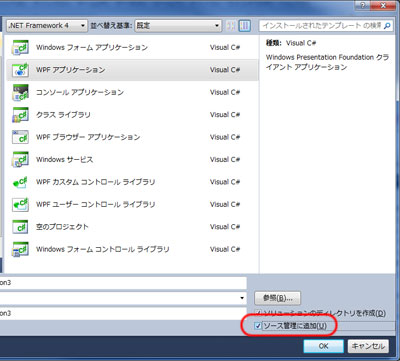Image resolution: width=400 pixels, height=361 pixels.
Task: Pick the クラス ライブラリ template icon
Action: 20,115
